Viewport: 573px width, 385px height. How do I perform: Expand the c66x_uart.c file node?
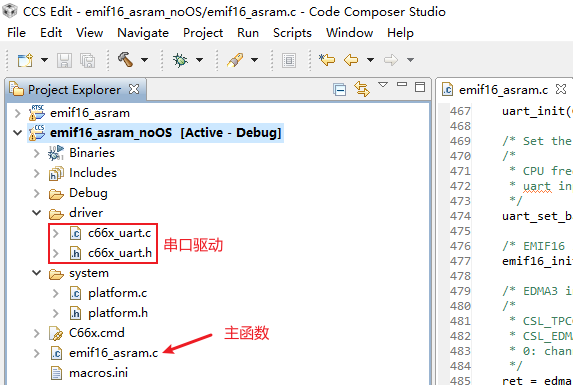coord(55,233)
